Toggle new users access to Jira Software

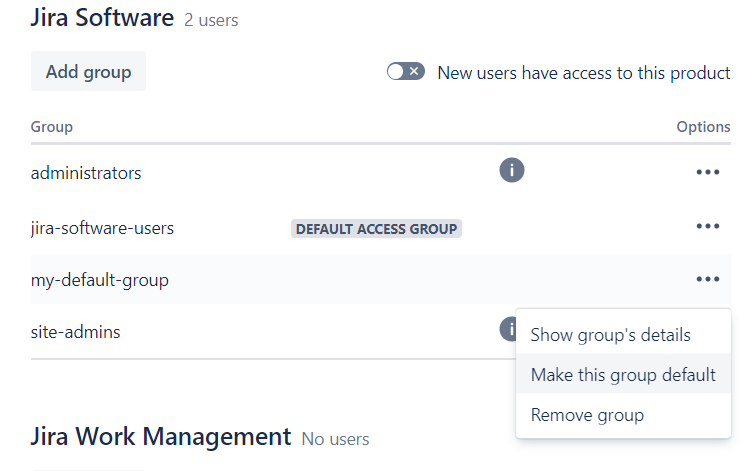[406, 72]
